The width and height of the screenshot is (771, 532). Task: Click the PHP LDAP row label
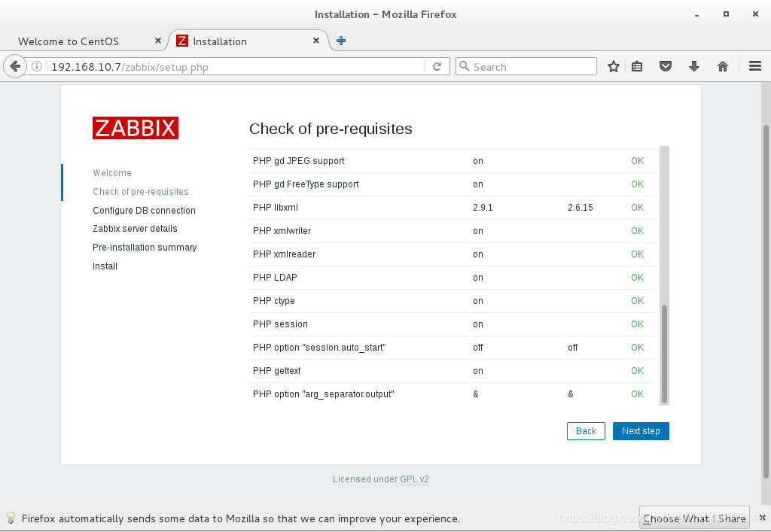tap(275, 278)
